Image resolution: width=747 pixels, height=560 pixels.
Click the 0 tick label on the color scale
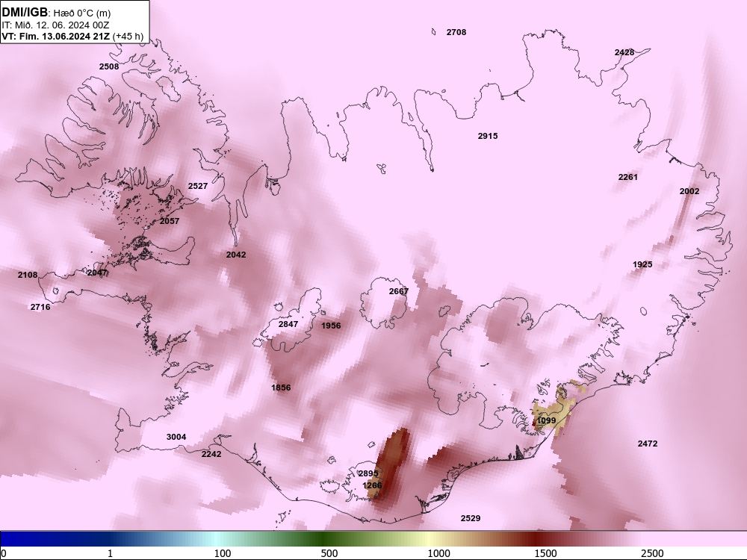pyautogui.click(x=4, y=553)
